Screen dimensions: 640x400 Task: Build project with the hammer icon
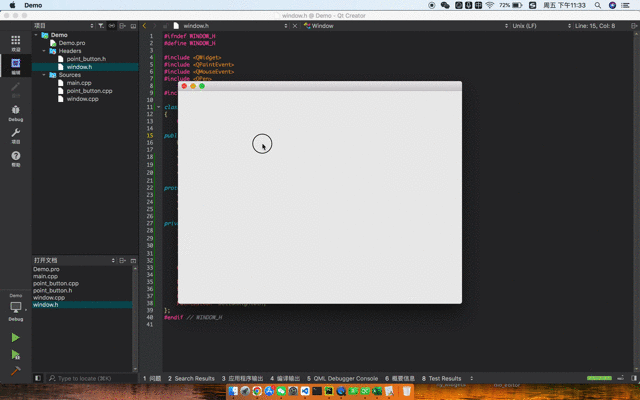click(x=16, y=371)
